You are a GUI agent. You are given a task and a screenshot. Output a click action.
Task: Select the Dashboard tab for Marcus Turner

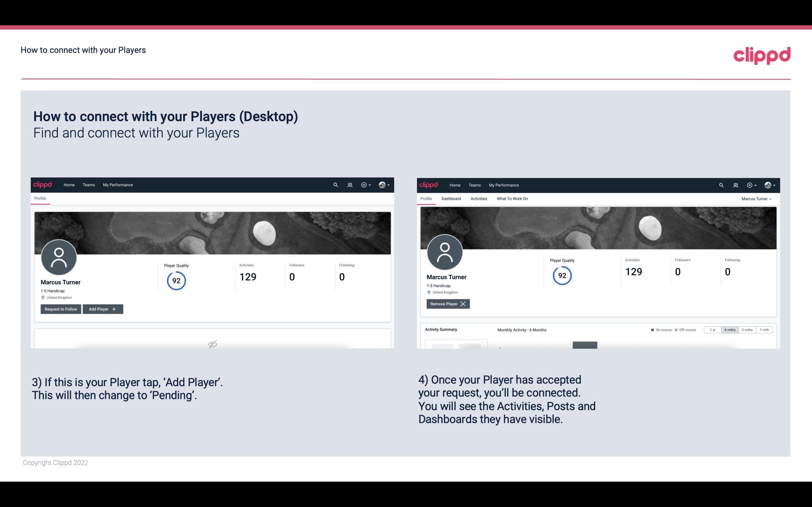point(451,199)
